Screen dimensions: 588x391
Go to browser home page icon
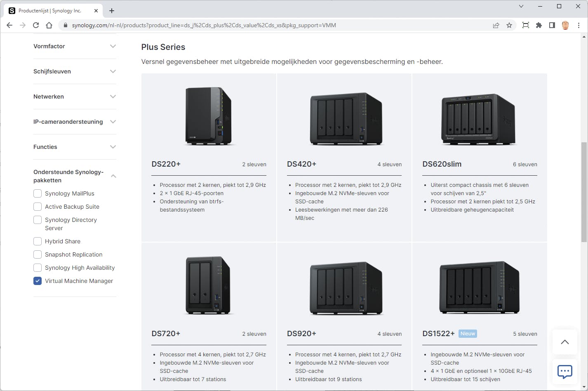[x=49, y=25]
